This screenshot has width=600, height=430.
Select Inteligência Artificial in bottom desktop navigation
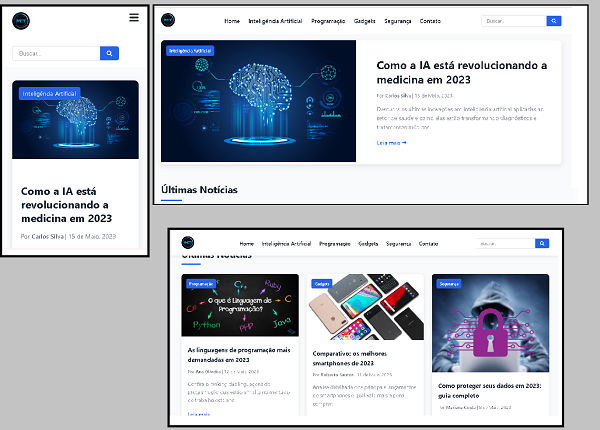(x=286, y=244)
